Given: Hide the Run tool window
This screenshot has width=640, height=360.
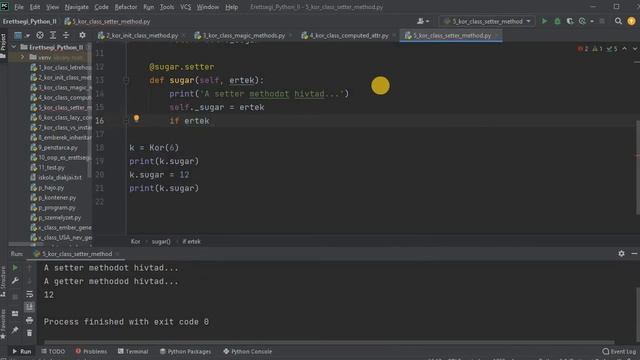Looking at the screenshot, I should [634, 253].
